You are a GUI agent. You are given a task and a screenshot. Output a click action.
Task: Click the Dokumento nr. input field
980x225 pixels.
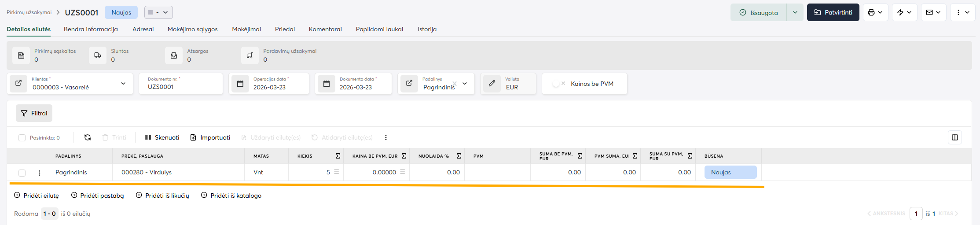click(x=180, y=87)
